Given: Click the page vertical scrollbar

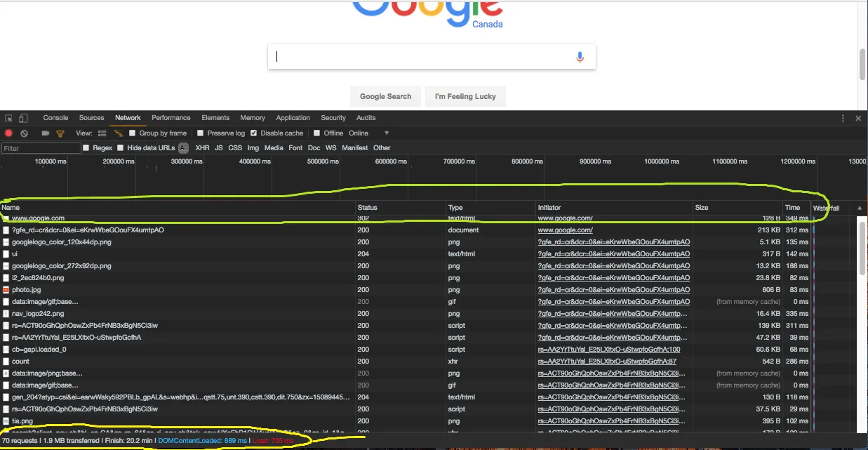Looking at the screenshot, I should point(862,64).
